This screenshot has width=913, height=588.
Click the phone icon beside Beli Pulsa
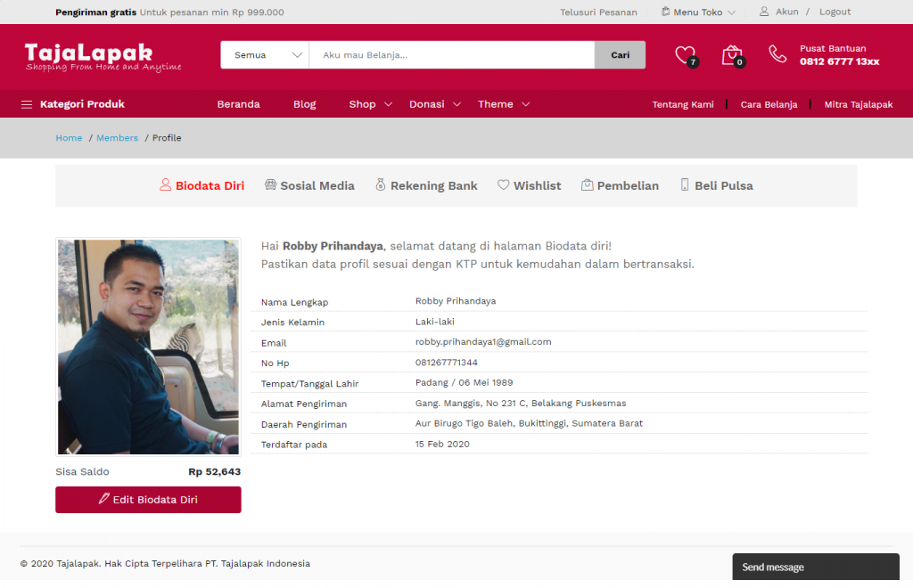point(685,185)
